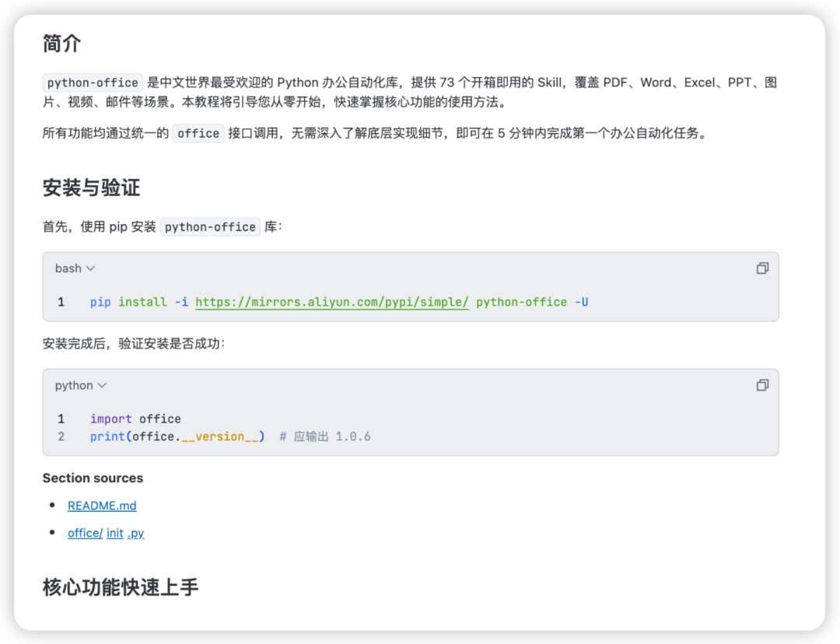Open the README.md source link

coord(102,506)
